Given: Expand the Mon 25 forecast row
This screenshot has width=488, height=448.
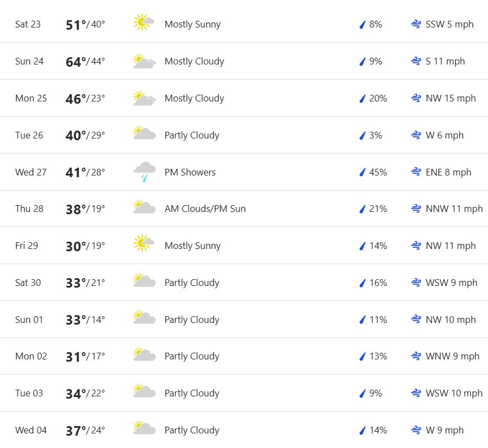Looking at the screenshot, I should (x=244, y=98).
